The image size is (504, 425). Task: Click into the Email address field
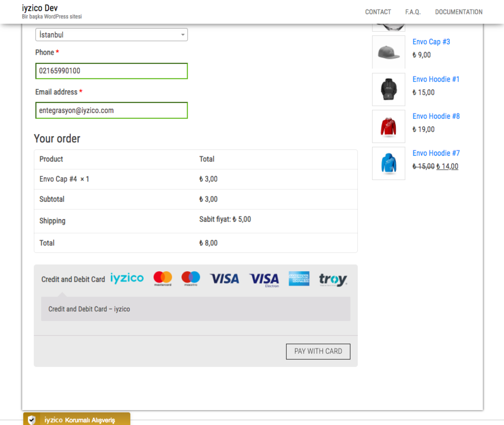click(111, 110)
